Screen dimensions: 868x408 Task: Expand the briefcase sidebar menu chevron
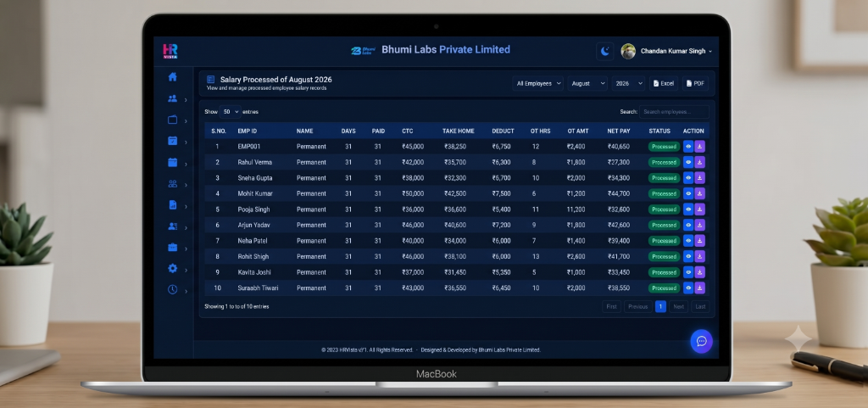pos(186,249)
